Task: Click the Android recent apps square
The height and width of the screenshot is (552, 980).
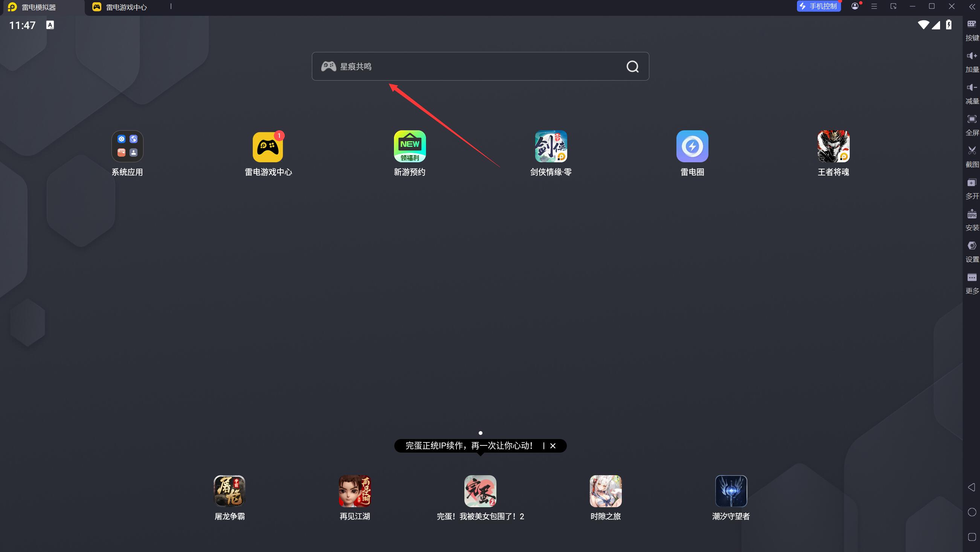Action: tap(972, 537)
